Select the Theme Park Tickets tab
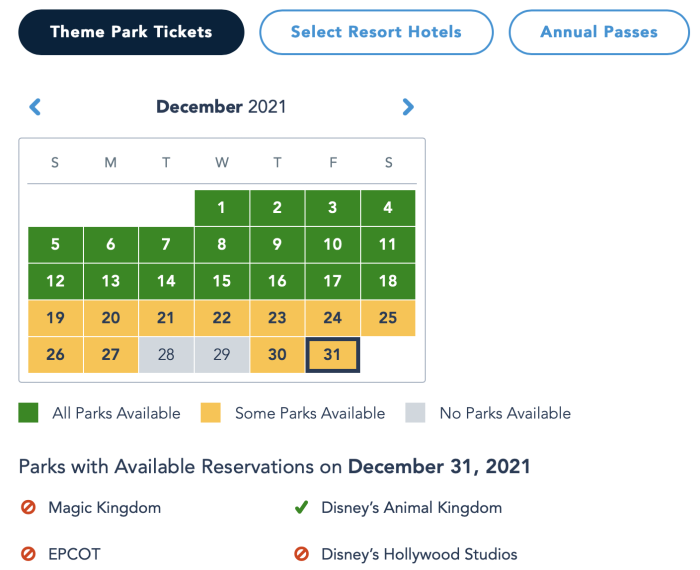700x570 pixels. [131, 32]
